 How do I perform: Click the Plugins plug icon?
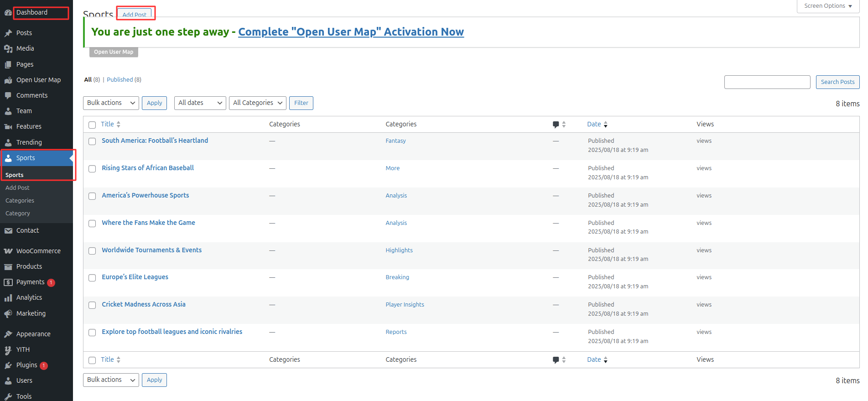coord(8,365)
